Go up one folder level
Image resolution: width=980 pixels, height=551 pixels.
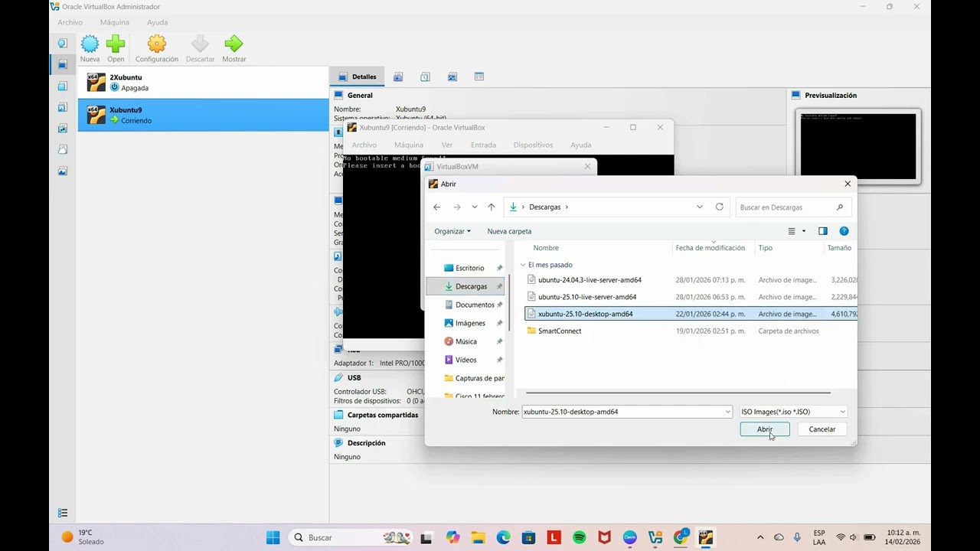[492, 207]
